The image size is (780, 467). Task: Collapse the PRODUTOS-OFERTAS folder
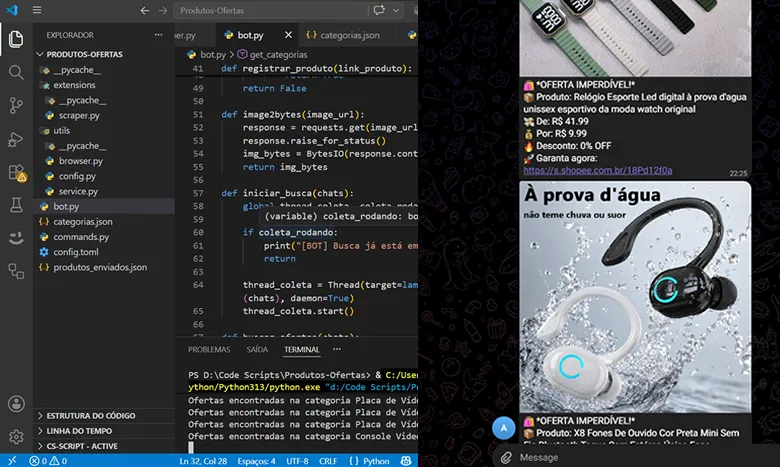(x=80, y=54)
